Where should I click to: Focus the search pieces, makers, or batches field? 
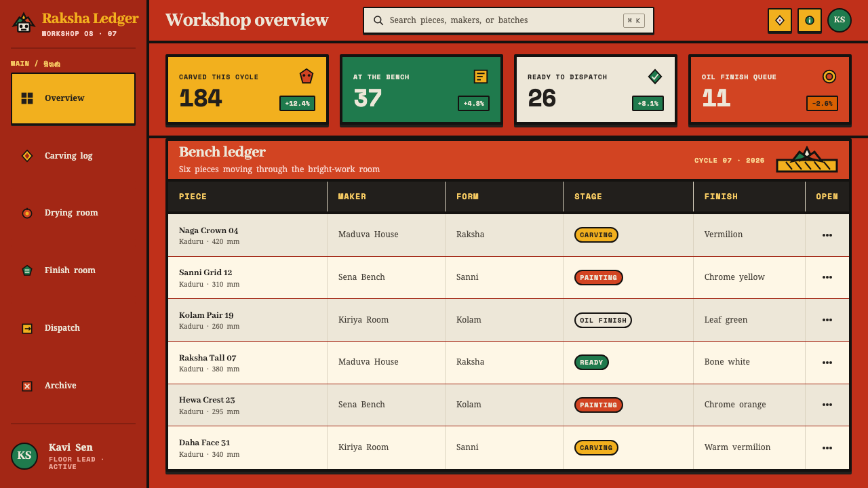[509, 20]
